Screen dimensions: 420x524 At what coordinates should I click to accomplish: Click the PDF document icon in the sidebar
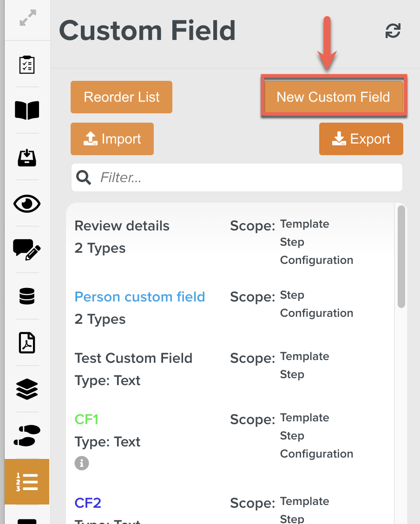[27, 343]
